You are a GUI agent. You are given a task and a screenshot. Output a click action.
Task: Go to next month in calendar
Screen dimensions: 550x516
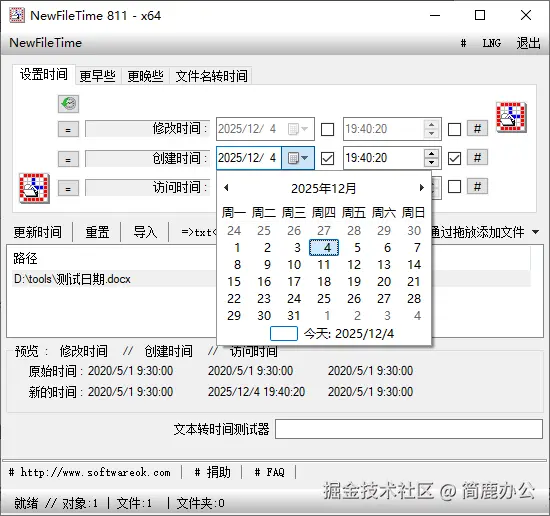pyautogui.click(x=422, y=188)
